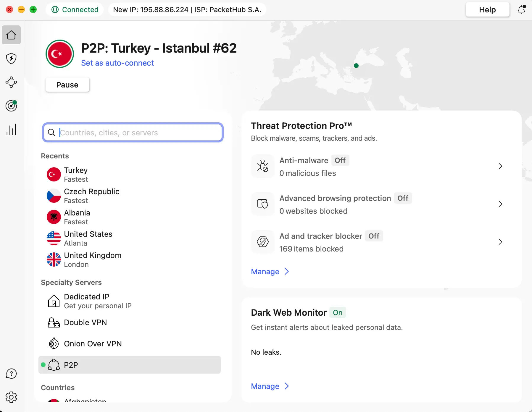Image resolution: width=532 pixels, height=412 pixels.
Task: Pause the VPN connection
Action: coord(67,85)
